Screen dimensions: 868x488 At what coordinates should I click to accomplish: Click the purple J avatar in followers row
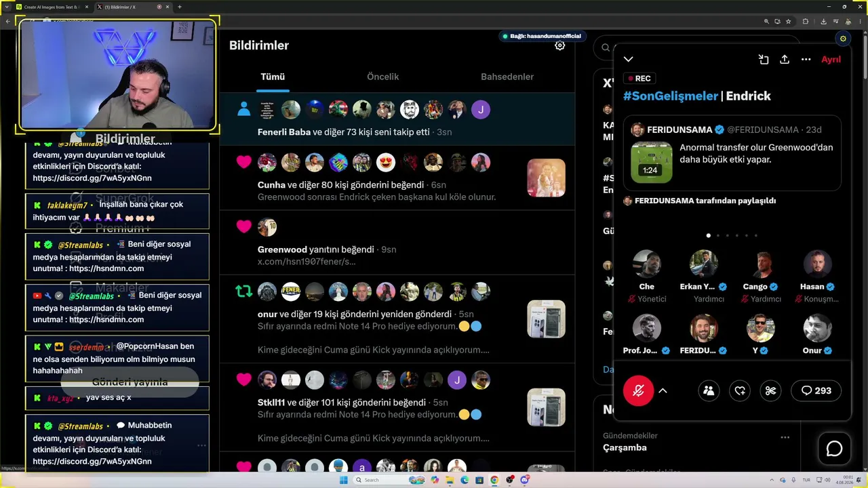coord(480,110)
